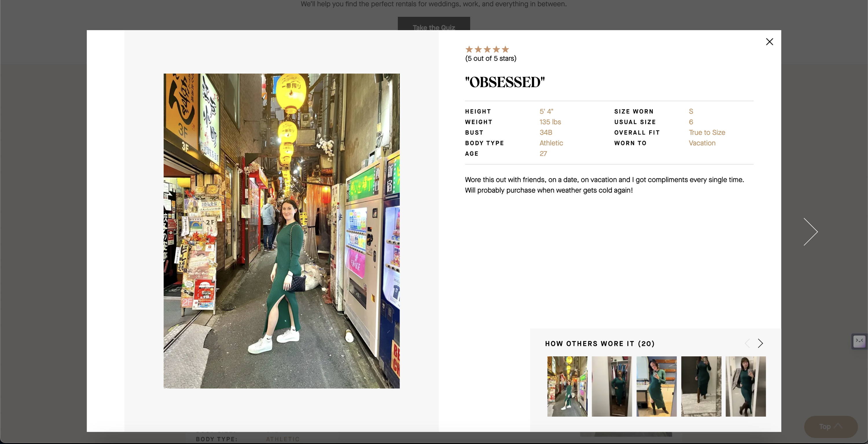Click the review text about compliments
The image size is (868, 444).
pos(604,185)
